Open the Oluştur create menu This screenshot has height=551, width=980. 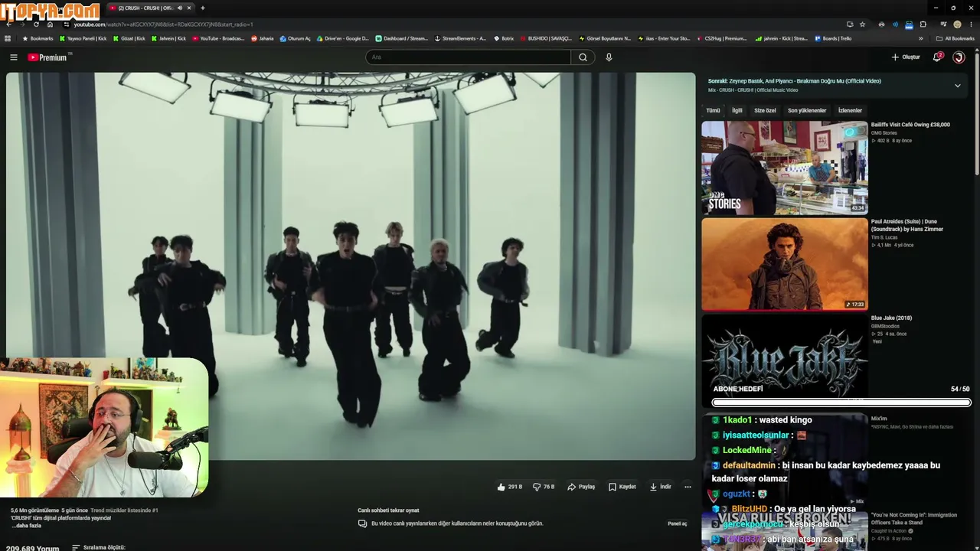pyautogui.click(x=906, y=57)
